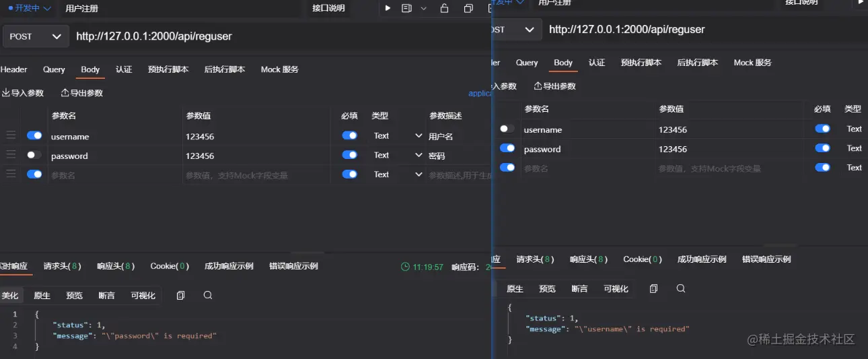This screenshot has height=359, width=868.
Task: Select the Body tab in the left panel
Action: pos(90,69)
